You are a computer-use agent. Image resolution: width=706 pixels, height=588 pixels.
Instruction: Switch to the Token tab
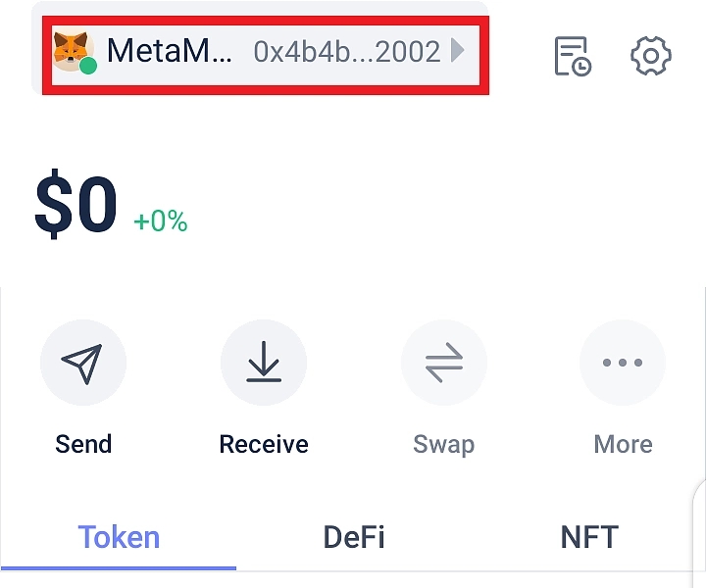(x=119, y=537)
